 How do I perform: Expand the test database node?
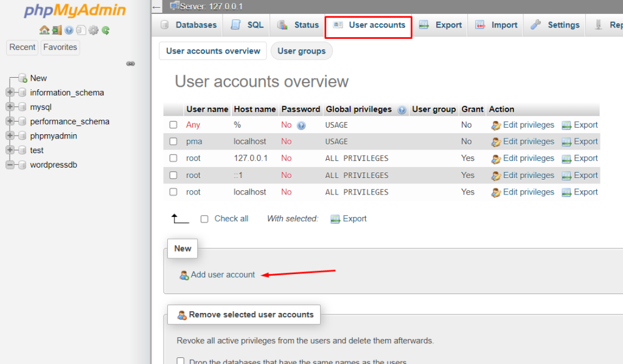pyautogui.click(x=10, y=150)
